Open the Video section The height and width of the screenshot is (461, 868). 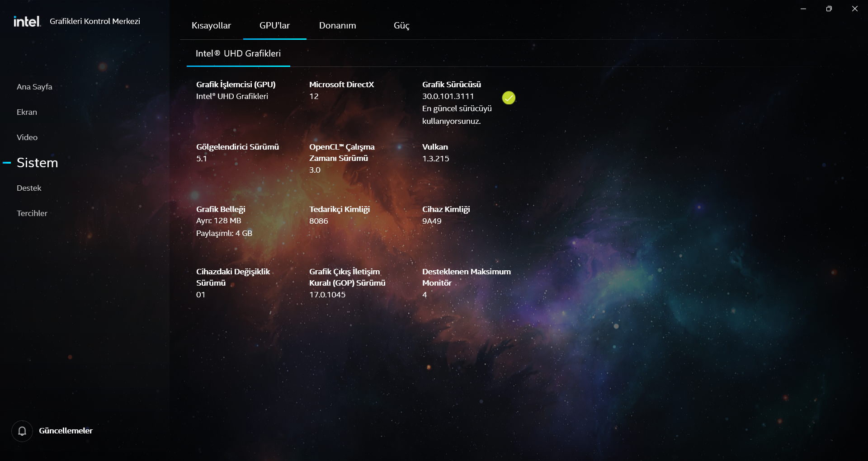point(27,137)
